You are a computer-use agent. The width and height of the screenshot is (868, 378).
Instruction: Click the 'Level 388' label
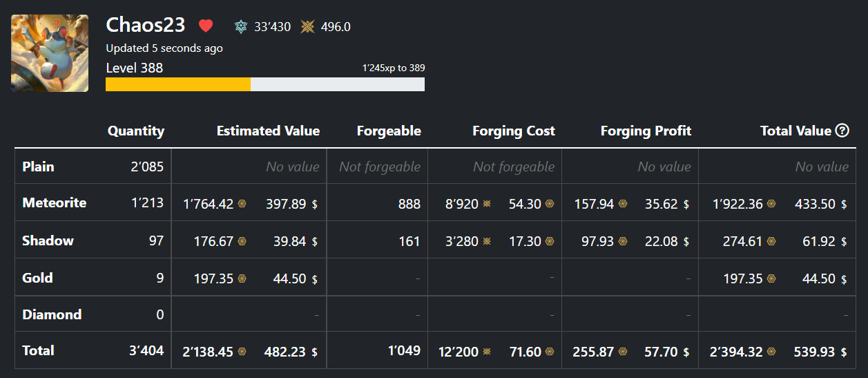135,68
